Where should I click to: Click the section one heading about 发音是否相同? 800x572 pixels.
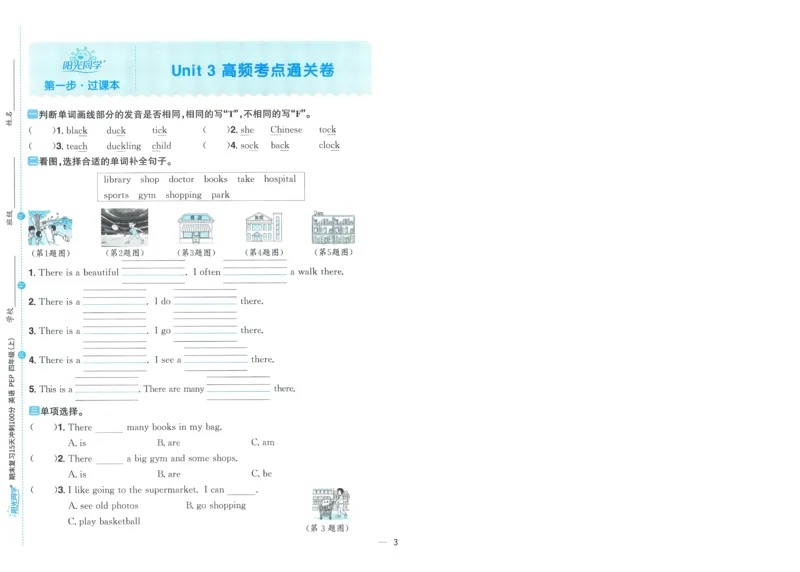(x=170, y=114)
